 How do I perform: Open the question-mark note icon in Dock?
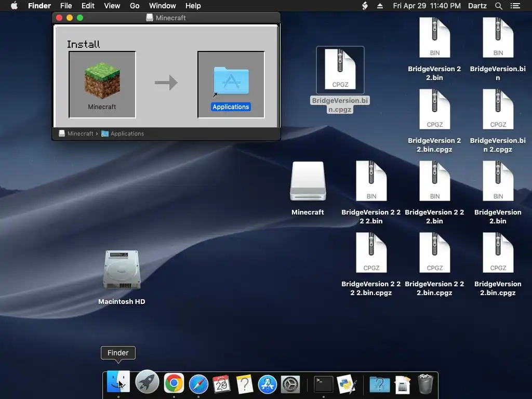(244, 384)
